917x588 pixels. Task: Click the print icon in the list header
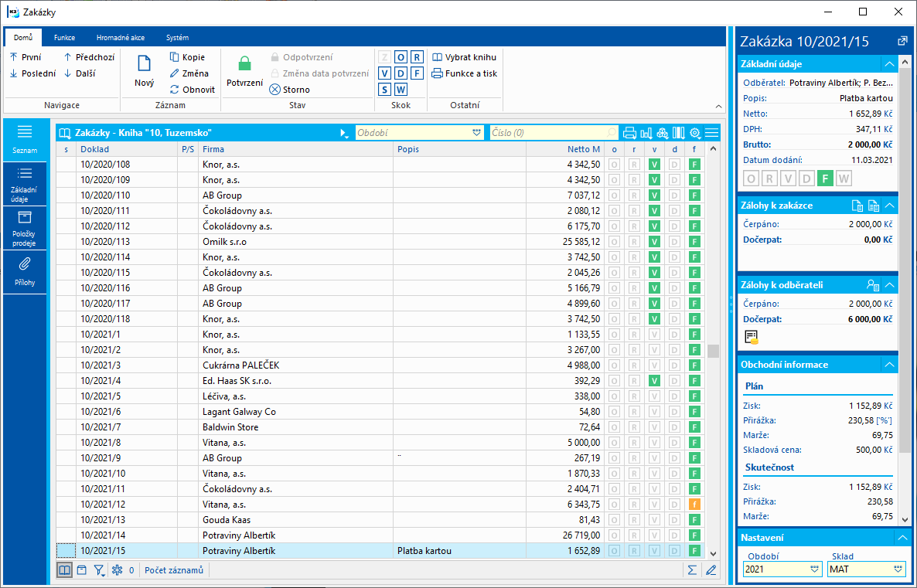(x=630, y=133)
